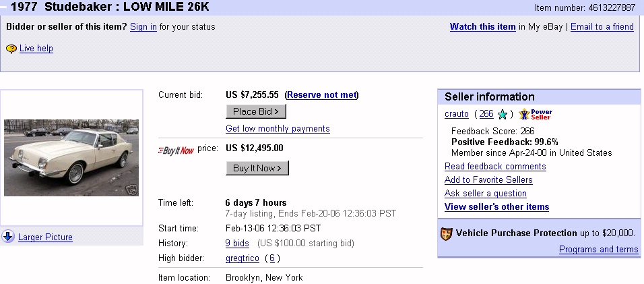View the 9 bids history link
The width and height of the screenshot is (644, 284).
[237, 244]
